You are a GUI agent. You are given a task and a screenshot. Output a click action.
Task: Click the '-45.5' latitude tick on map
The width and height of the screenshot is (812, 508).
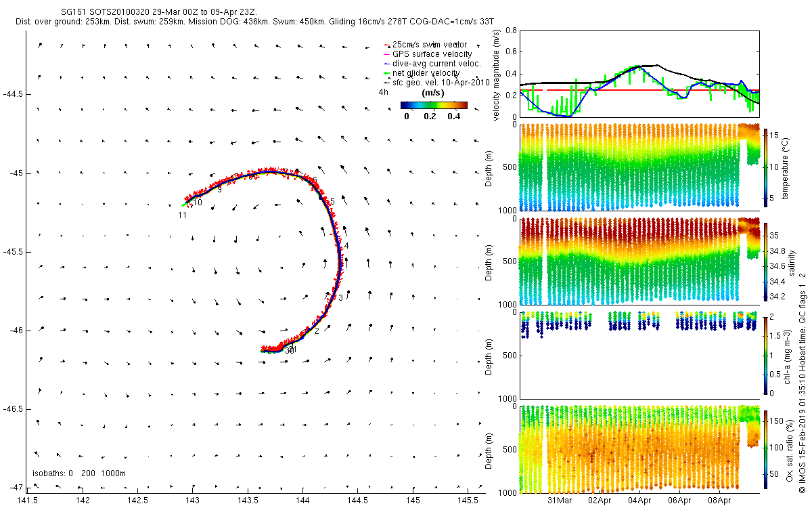tap(13, 252)
